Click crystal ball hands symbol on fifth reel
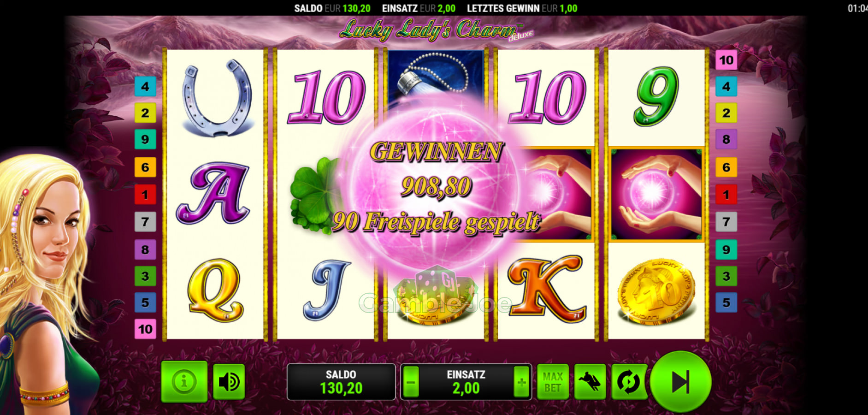The width and height of the screenshot is (868, 415). 656,194
